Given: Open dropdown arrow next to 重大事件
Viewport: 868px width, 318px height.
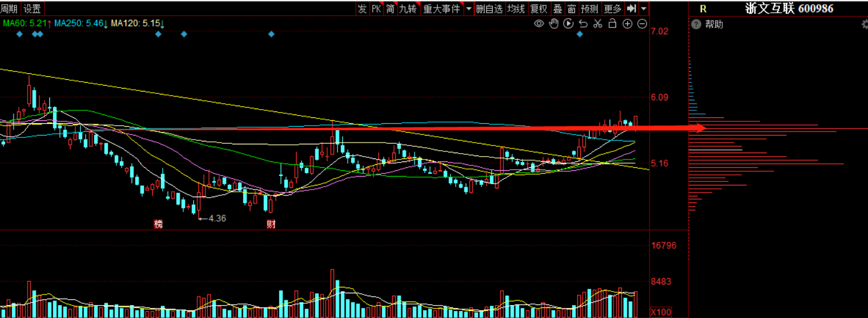Looking at the screenshot, I should [469, 8].
